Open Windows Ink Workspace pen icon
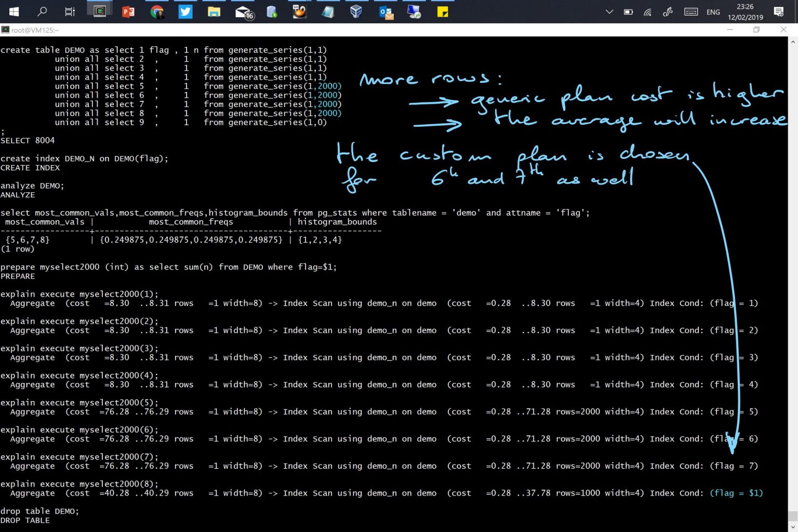 pyautogui.click(x=668, y=11)
